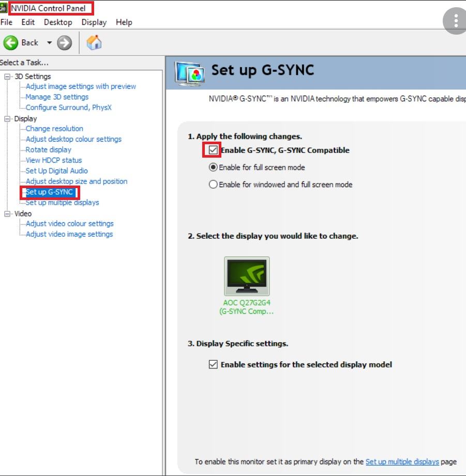This screenshot has width=466, height=476.
Task: Open Adjust image settings with preview
Action: tap(81, 86)
